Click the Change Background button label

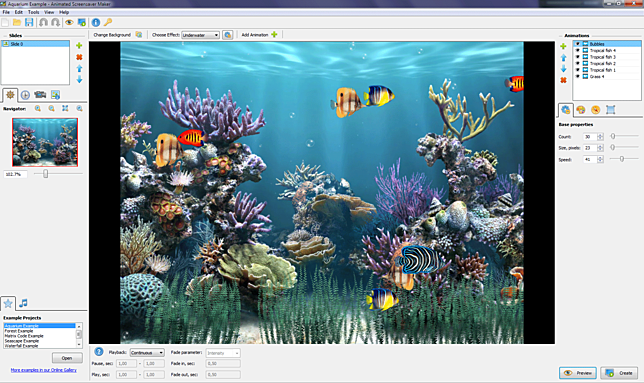click(x=112, y=35)
